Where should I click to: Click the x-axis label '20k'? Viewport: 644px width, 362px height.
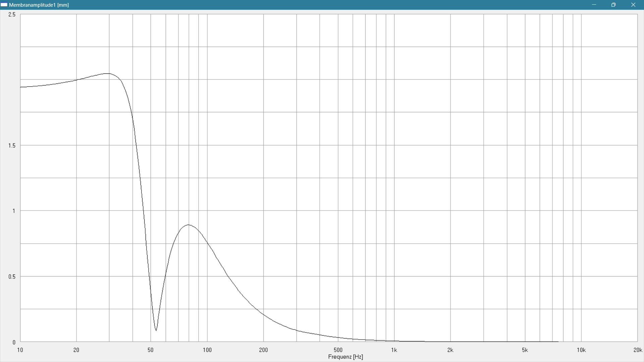(x=638, y=350)
